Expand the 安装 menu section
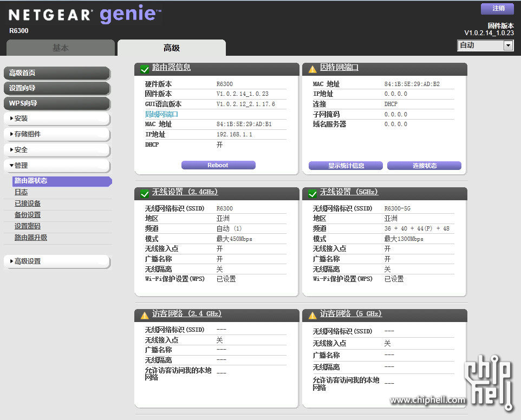Viewport: 521px width, 420px height. tap(57, 119)
